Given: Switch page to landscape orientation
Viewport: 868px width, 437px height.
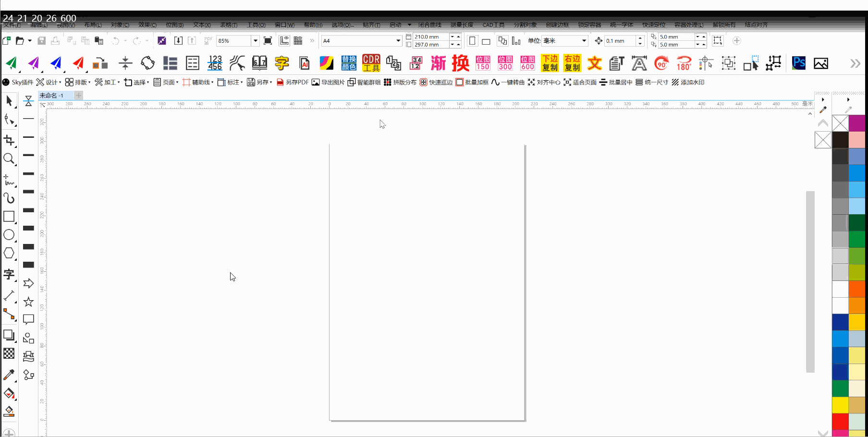Looking at the screenshot, I should (x=486, y=41).
